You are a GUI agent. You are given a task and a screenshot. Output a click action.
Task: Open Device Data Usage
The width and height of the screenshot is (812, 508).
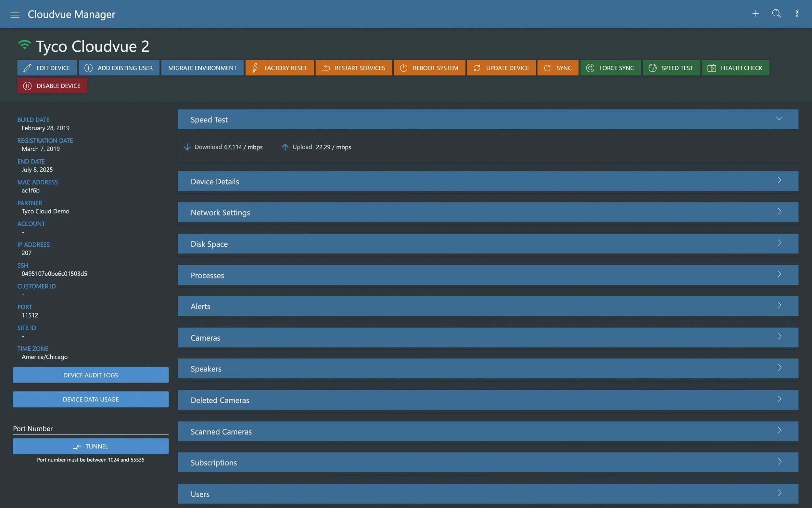[x=90, y=399]
